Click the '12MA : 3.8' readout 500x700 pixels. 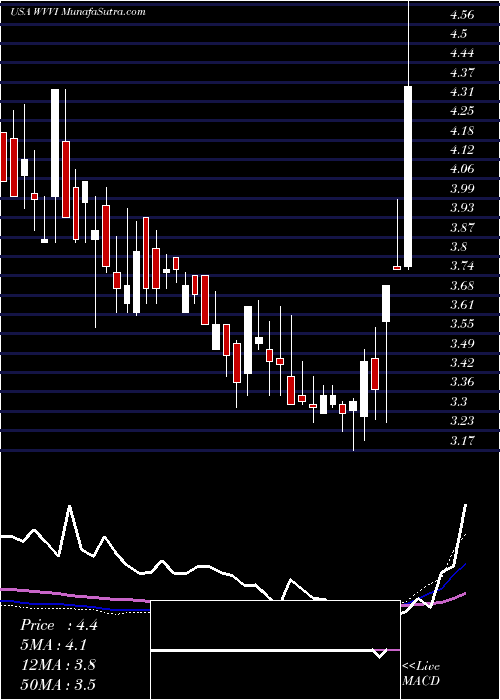(58, 665)
